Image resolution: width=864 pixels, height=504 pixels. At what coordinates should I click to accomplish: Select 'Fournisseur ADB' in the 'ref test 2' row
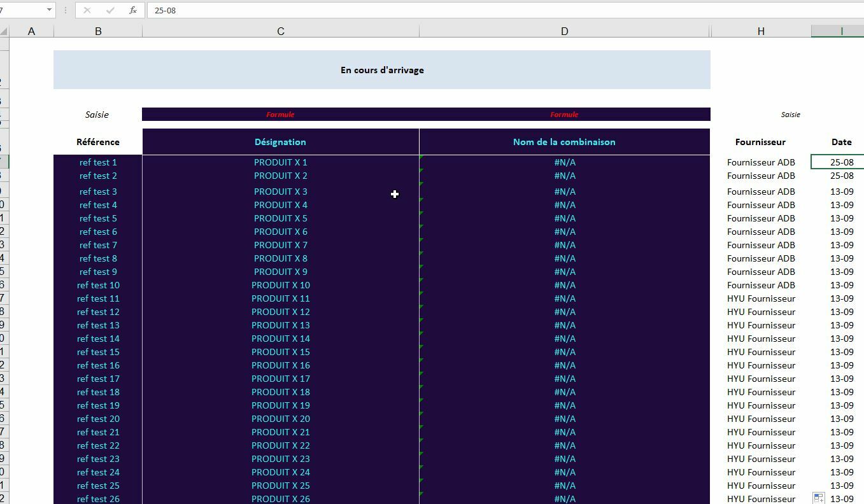761,176
